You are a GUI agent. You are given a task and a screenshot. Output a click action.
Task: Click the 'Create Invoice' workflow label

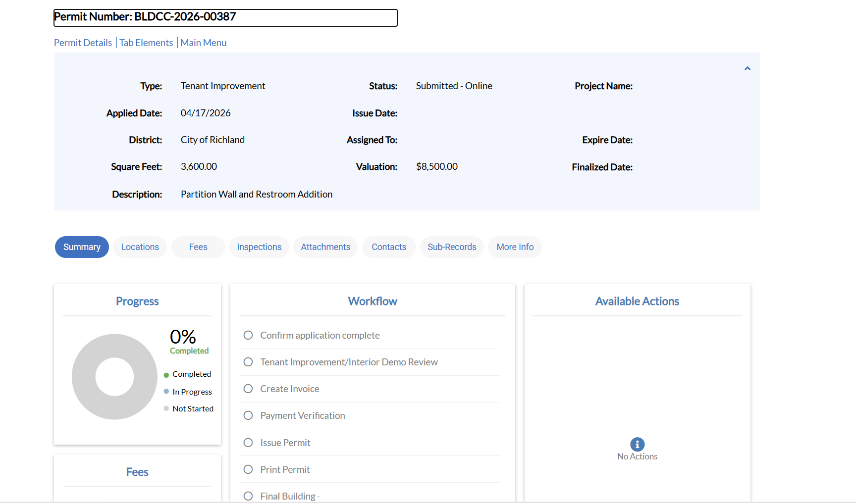tap(290, 389)
